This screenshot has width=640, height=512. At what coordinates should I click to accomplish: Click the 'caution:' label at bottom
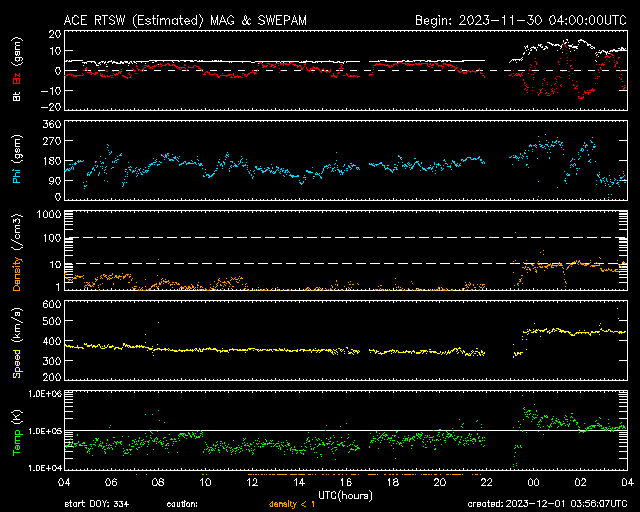pos(182,504)
